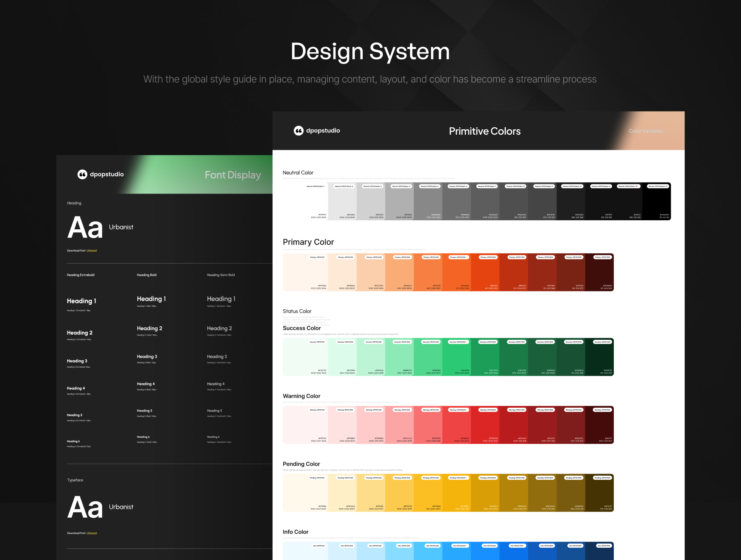Pick the Primary-DPOP/400 orange swatch
The width and height of the screenshot is (741, 560).
pyautogui.click(x=428, y=272)
